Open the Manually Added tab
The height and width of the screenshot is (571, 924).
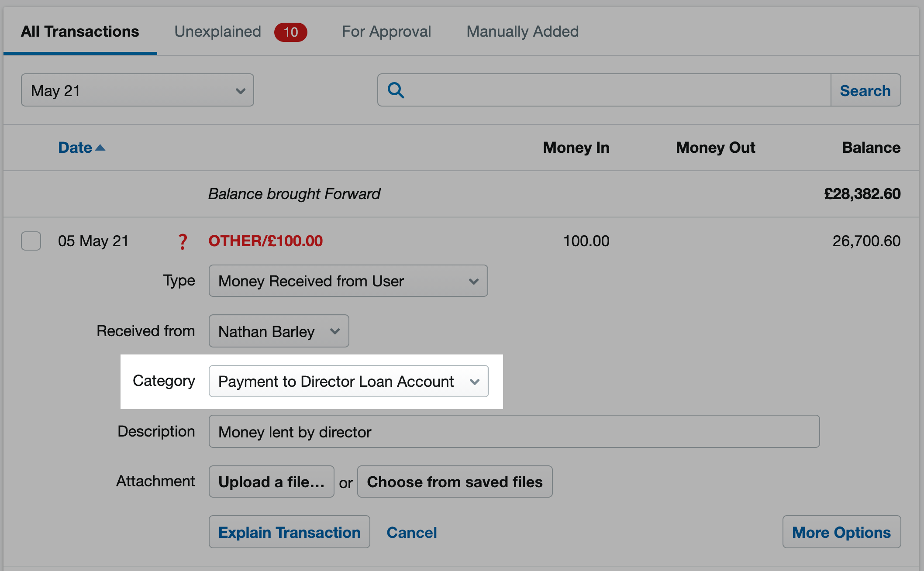pyautogui.click(x=523, y=31)
